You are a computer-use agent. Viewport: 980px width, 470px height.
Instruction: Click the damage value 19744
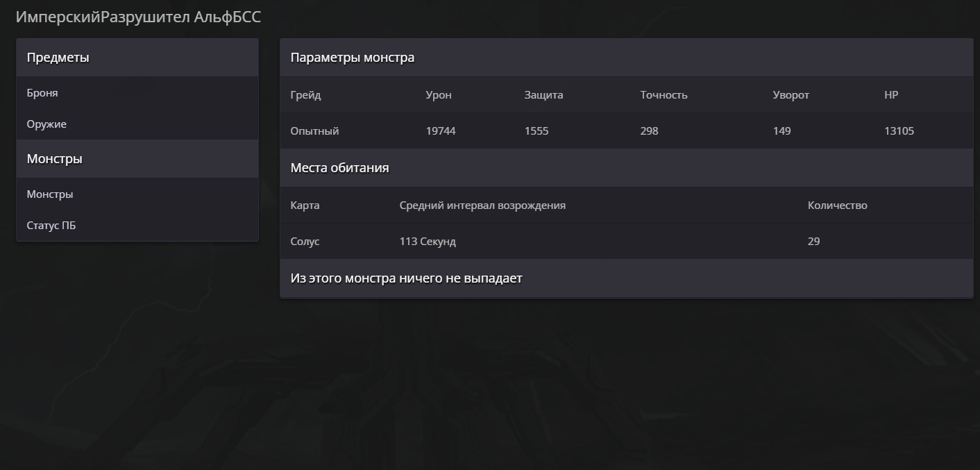441,131
